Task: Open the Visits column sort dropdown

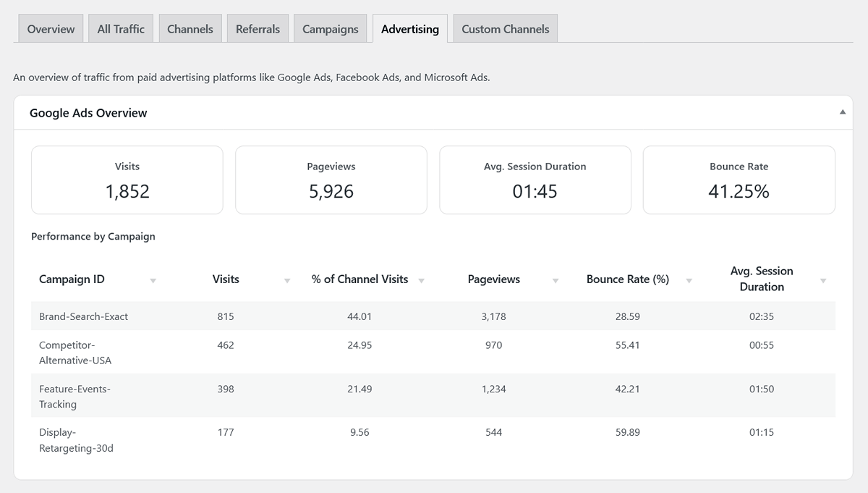Action: click(x=286, y=279)
